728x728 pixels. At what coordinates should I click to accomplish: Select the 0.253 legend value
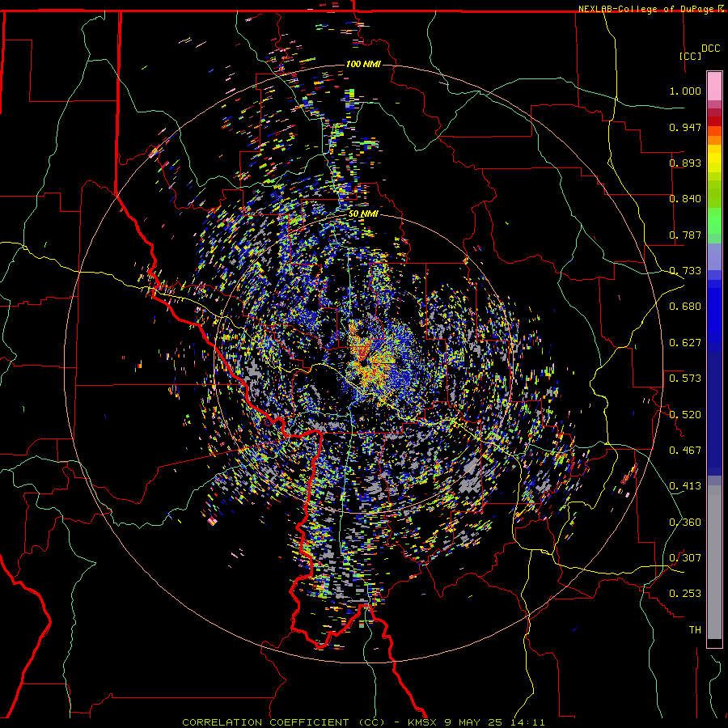[685, 594]
